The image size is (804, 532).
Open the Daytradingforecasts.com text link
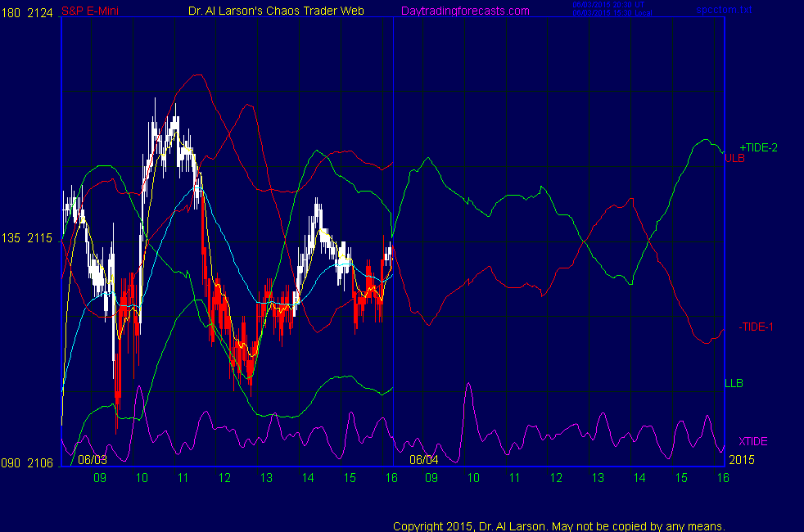click(465, 11)
